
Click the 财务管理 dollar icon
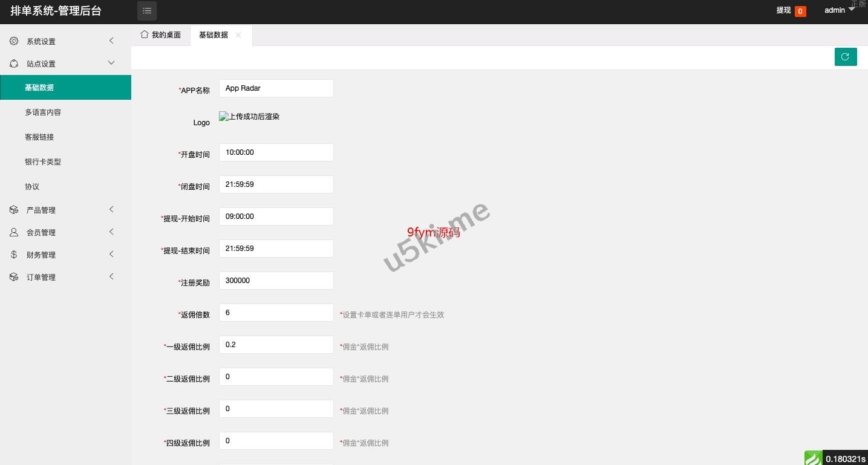tap(14, 255)
